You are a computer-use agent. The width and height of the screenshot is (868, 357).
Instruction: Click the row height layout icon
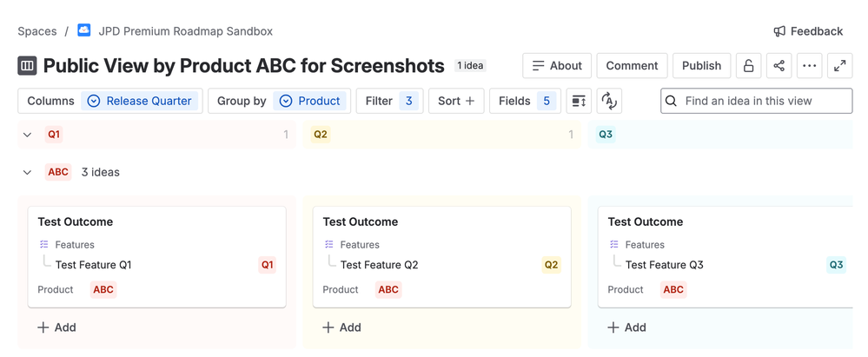579,101
